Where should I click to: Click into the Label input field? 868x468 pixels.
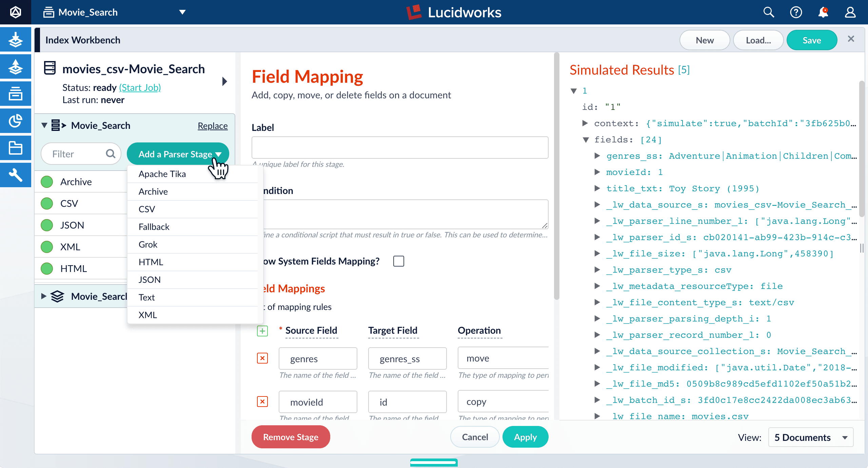[x=400, y=148]
